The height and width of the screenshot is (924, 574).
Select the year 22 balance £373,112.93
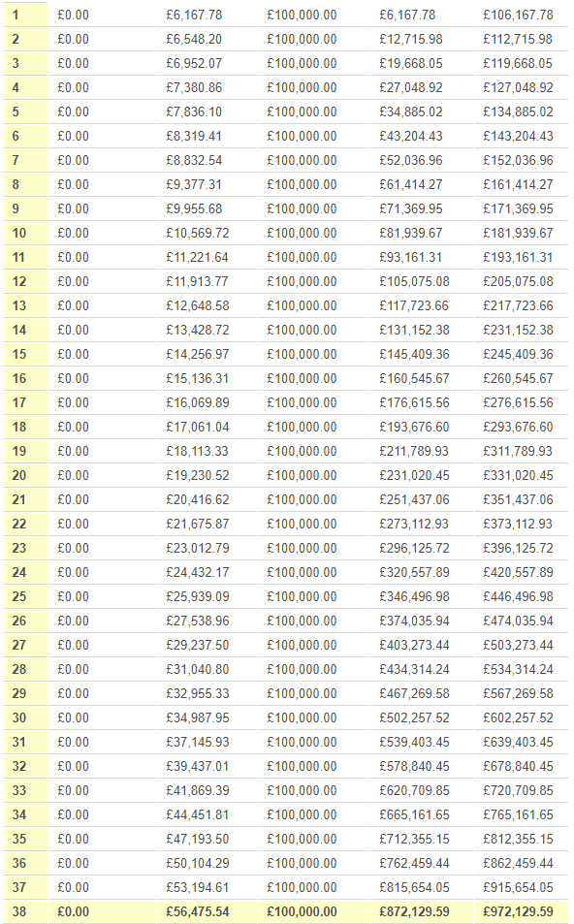pos(518,524)
